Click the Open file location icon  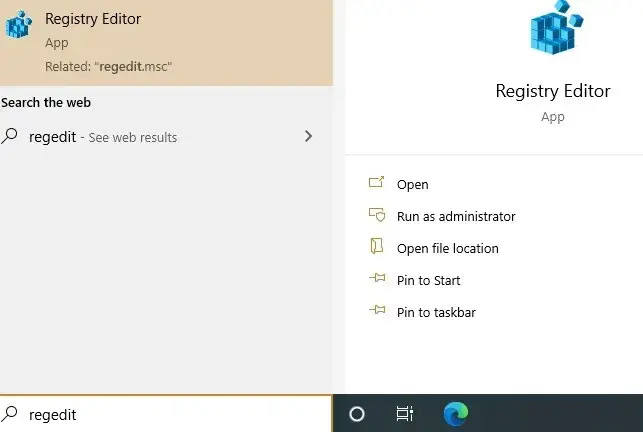pos(377,248)
